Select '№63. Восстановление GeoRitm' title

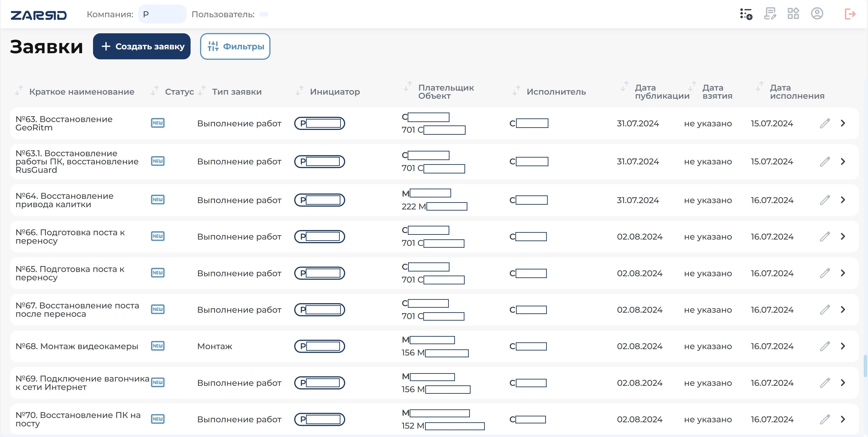point(64,123)
